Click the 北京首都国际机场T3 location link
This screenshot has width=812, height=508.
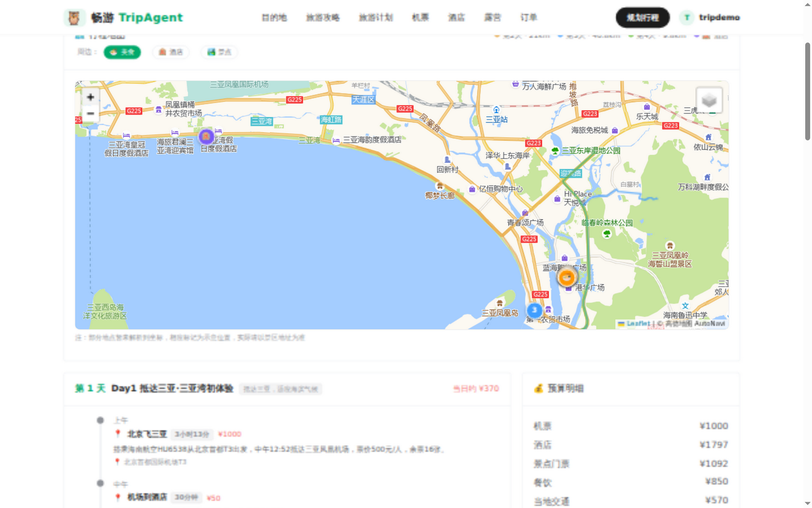click(x=155, y=462)
